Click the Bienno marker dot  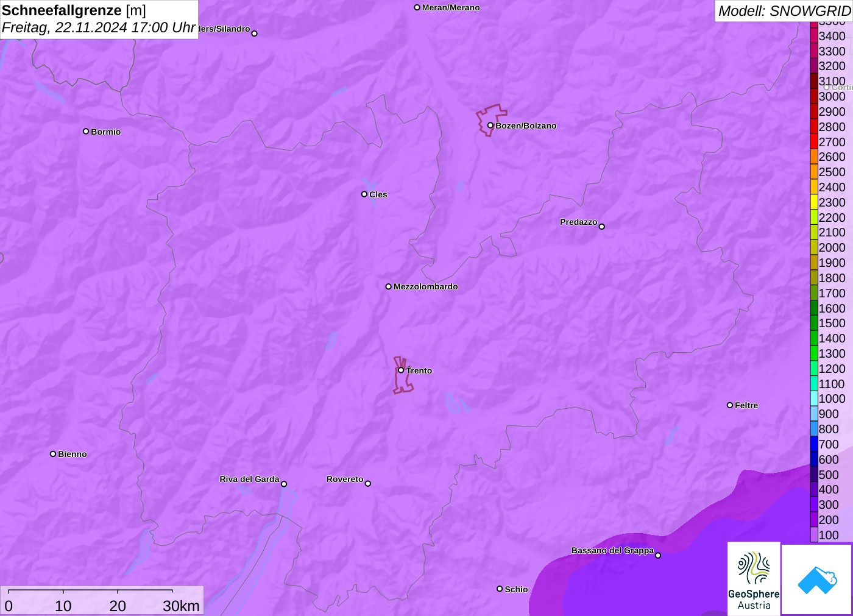coord(53,454)
